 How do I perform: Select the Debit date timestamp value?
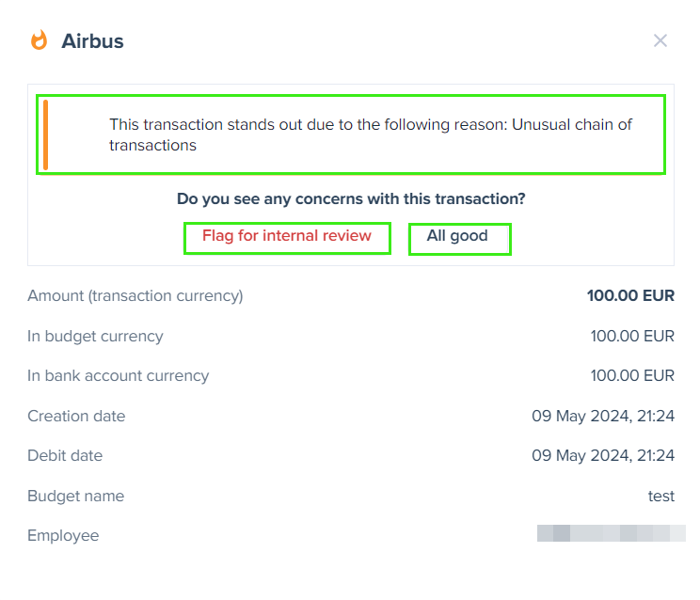click(x=603, y=455)
